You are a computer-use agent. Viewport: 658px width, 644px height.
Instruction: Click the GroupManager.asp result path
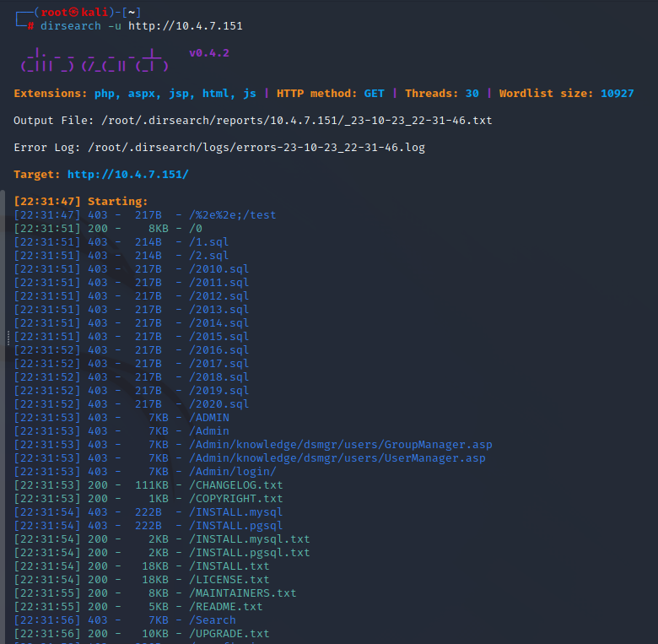point(340,444)
